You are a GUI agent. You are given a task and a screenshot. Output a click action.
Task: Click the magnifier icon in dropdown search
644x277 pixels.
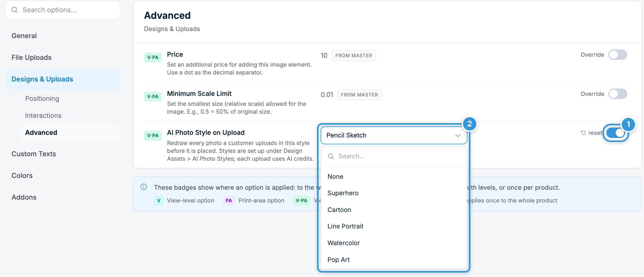tap(331, 156)
